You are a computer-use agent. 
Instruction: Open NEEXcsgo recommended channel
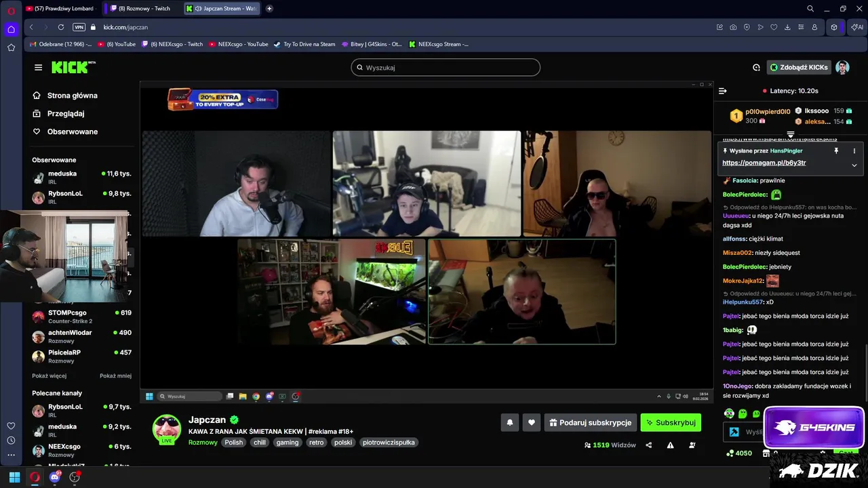(x=81, y=450)
